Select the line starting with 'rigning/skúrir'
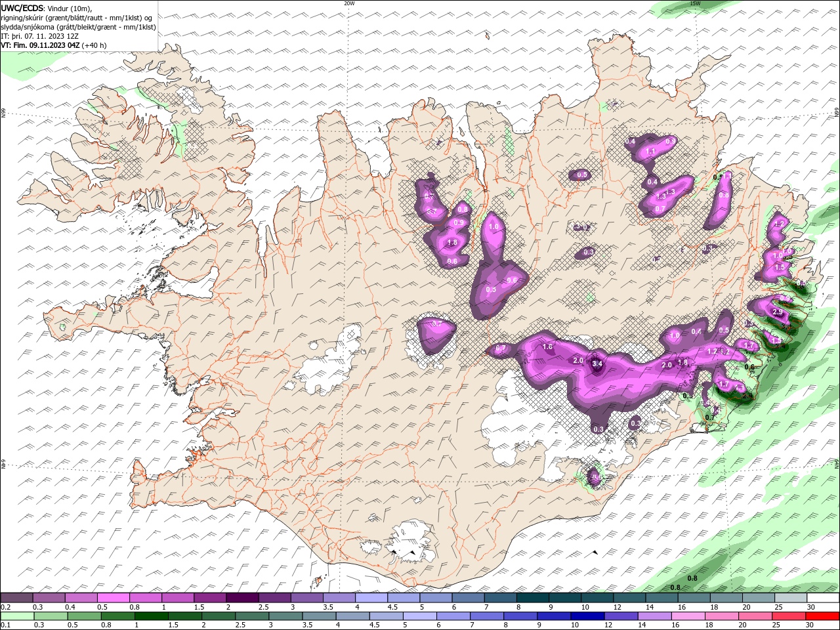This screenshot has height=630, width=840. [77, 18]
